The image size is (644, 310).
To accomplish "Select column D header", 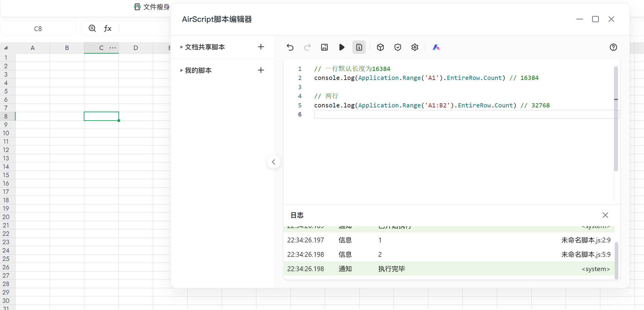I will (136, 48).
